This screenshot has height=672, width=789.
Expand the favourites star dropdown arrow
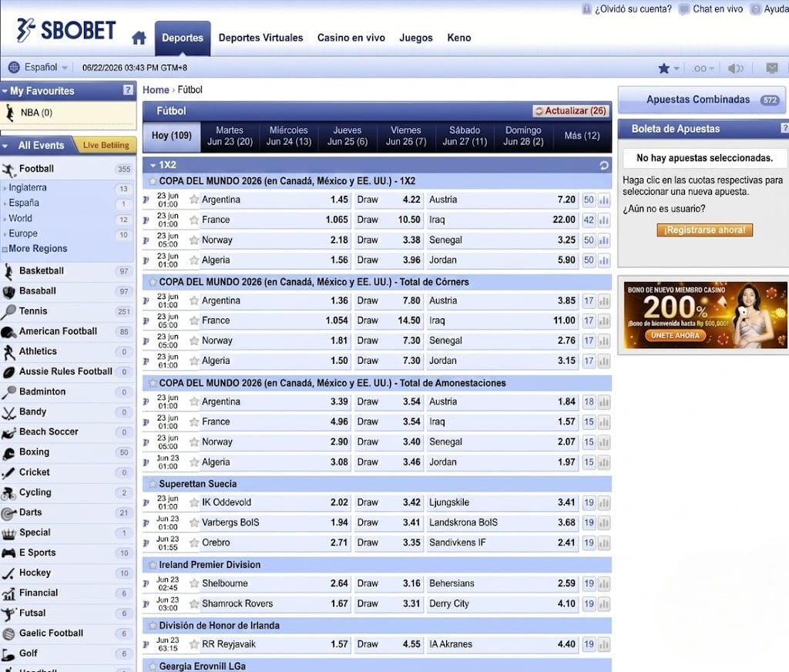[x=677, y=69]
